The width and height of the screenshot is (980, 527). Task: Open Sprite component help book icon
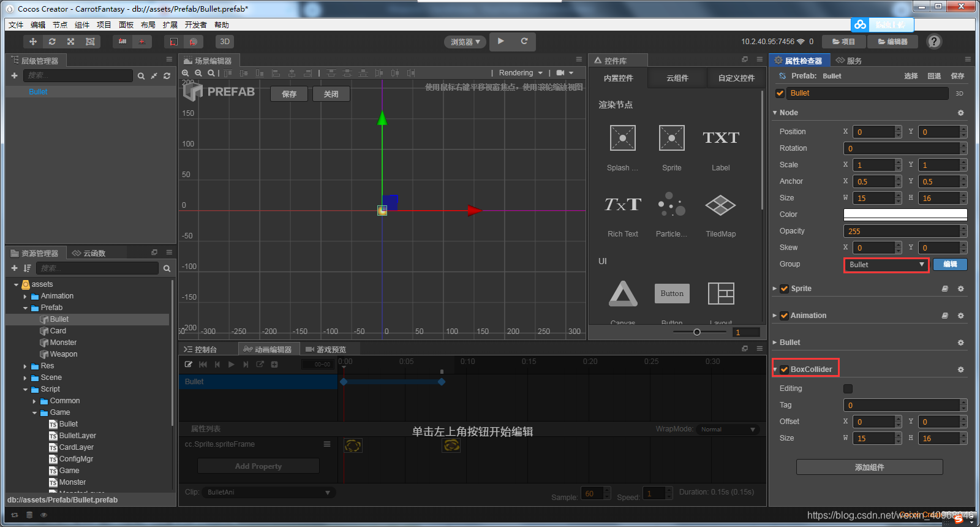(x=944, y=289)
